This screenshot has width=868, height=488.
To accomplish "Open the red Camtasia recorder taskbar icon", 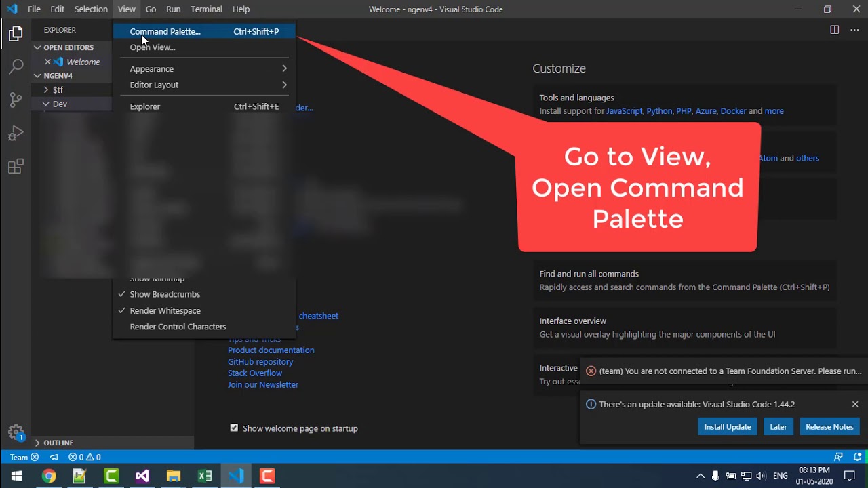I will click(267, 476).
